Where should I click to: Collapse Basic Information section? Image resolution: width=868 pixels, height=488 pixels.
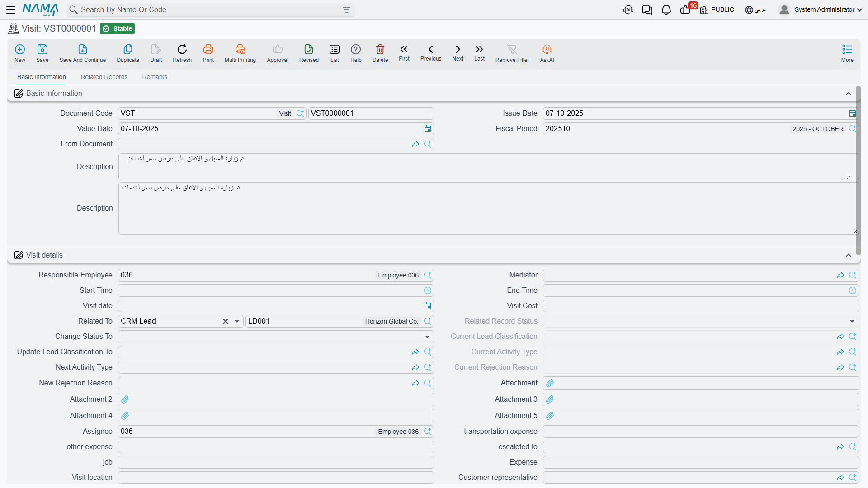[x=849, y=94]
